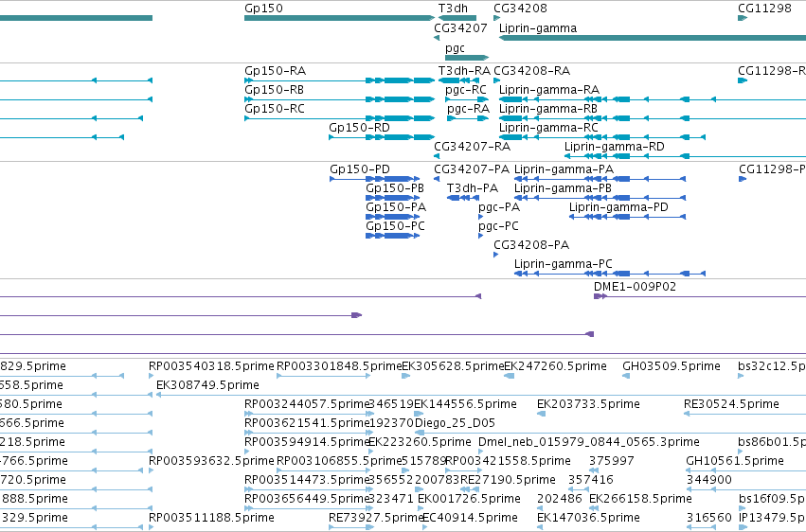
Task: Select EST label EK308749.5prime
Action: click(x=207, y=385)
